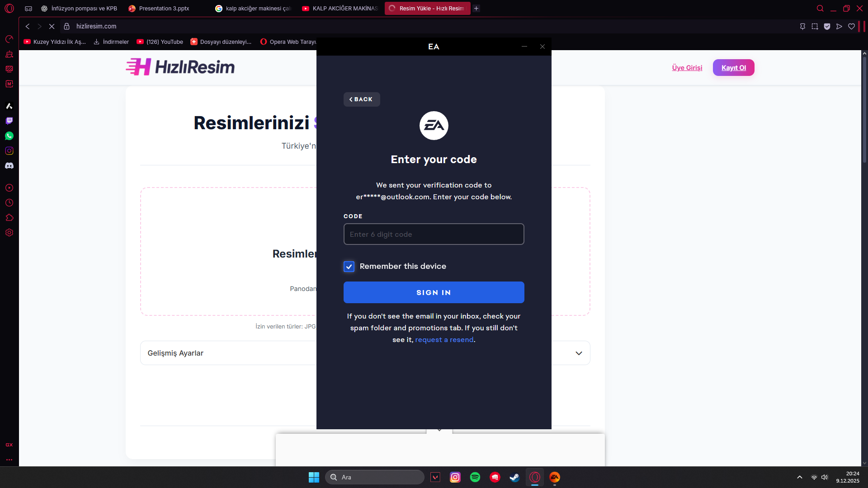Screen dimensions: 868x488
Task: Toggle Remember this device checkbox
Action: point(349,267)
